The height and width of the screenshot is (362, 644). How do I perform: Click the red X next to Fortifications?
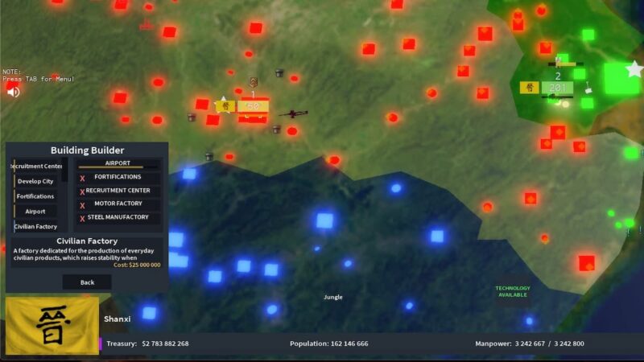pyautogui.click(x=82, y=178)
